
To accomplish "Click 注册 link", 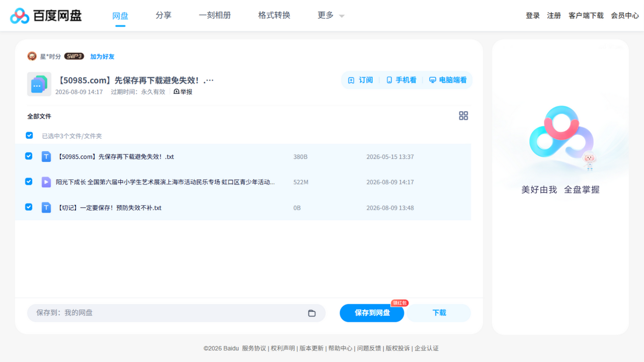I will pos(554,16).
